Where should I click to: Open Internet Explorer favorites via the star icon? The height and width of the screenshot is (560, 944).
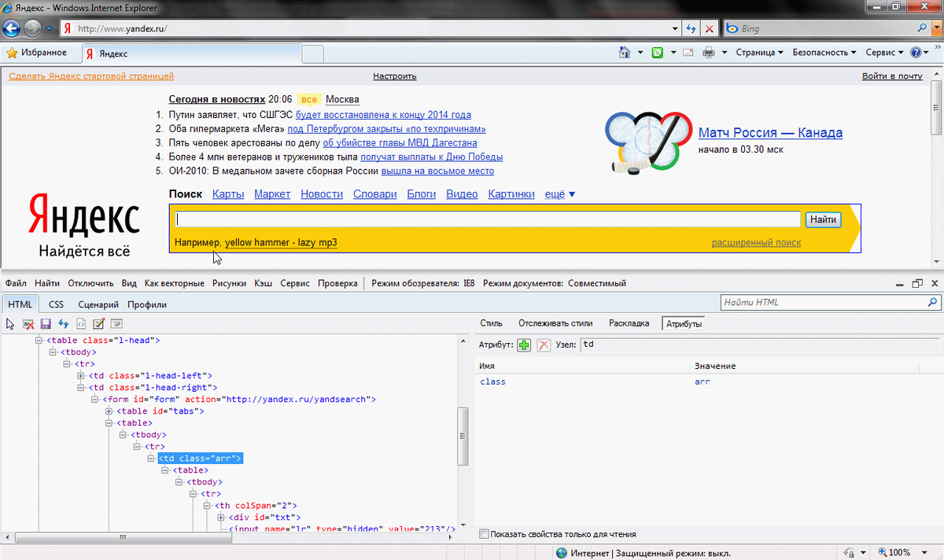tap(13, 52)
